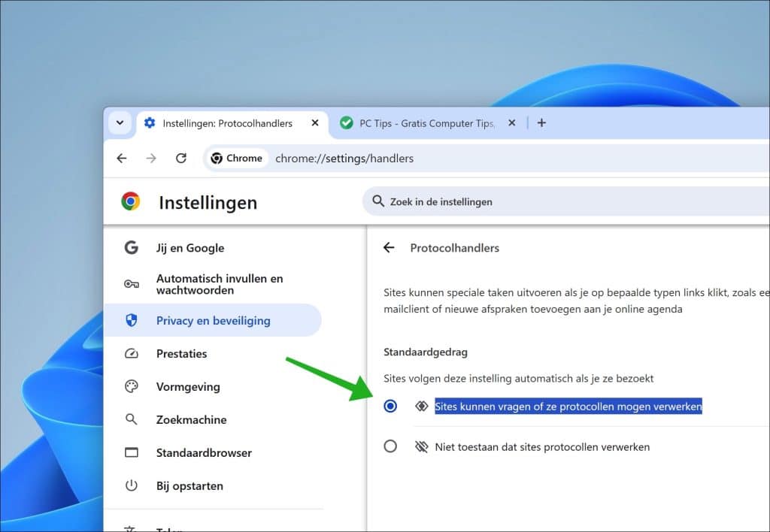Click the green checkmark favicon on PC Tips tab
This screenshot has height=532, width=770.
click(x=346, y=122)
